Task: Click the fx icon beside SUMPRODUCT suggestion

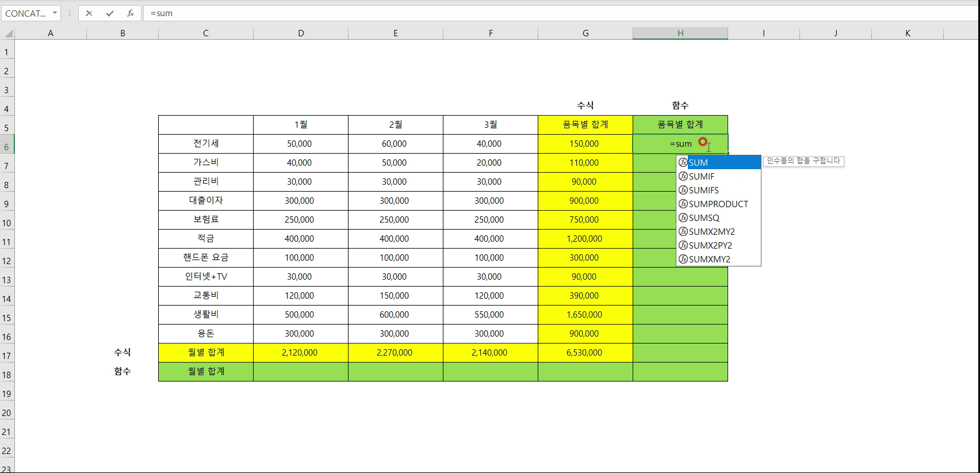Action: tap(683, 204)
